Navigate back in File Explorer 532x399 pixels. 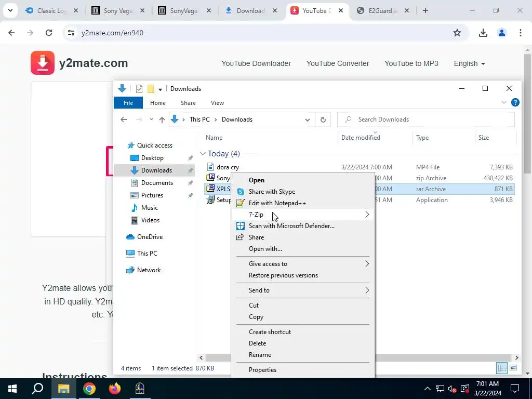[x=124, y=119]
